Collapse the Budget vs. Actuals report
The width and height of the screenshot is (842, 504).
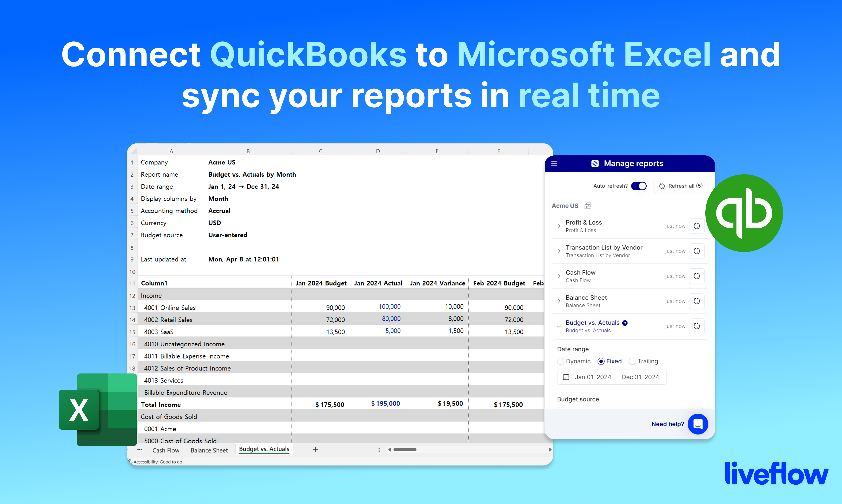click(x=559, y=326)
